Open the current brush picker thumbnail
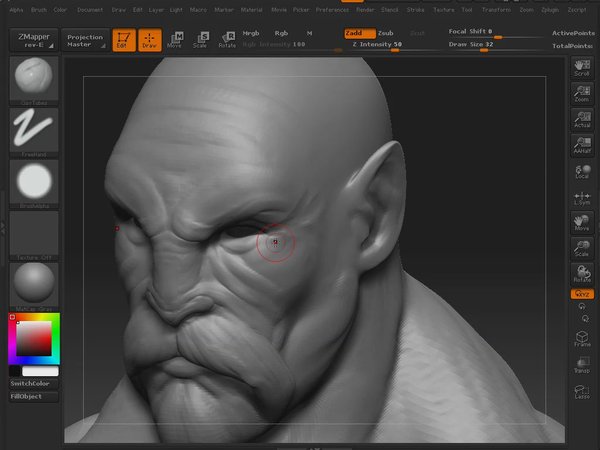600x450 pixels. pyautogui.click(x=33, y=78)
